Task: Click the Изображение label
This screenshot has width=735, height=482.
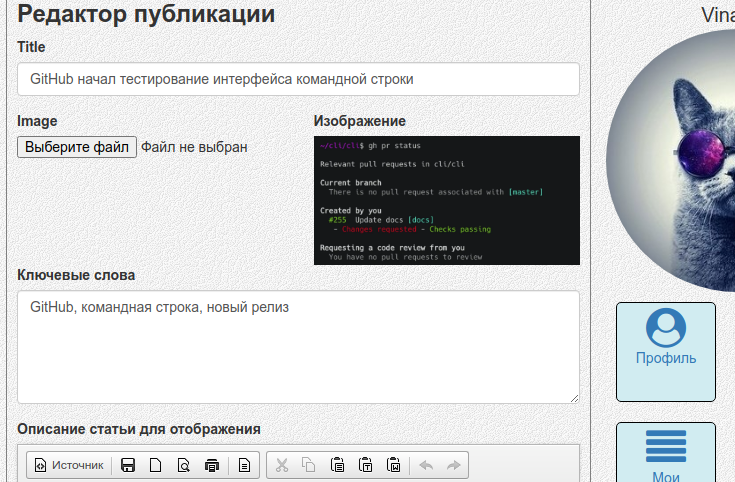Action: [x=360, y=121]
